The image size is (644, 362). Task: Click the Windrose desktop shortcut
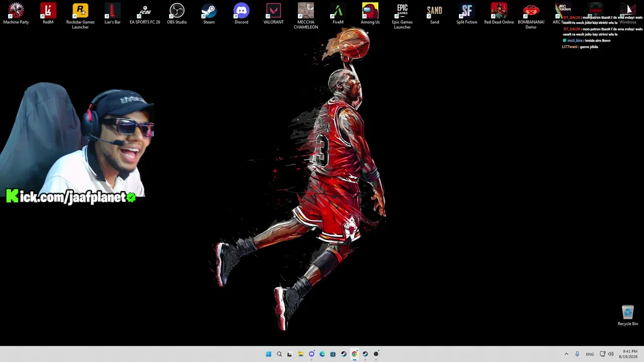pyautogui.click(x=627, y=14)
